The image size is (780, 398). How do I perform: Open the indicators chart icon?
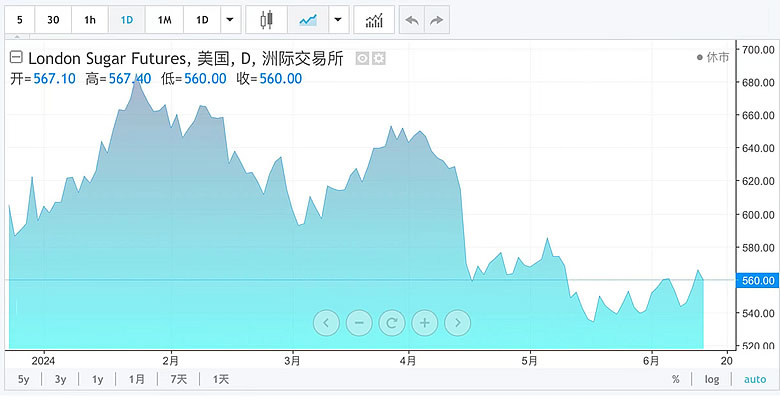pos(374,20)
